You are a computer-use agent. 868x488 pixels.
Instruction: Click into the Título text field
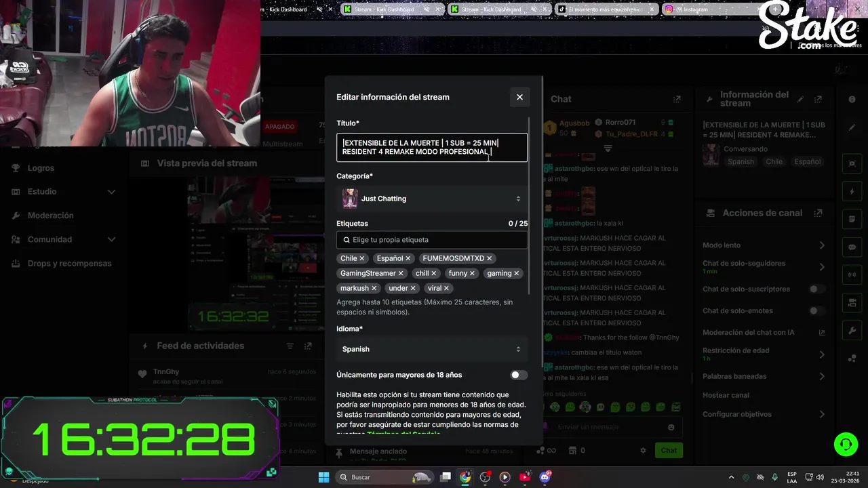[432, 147]
